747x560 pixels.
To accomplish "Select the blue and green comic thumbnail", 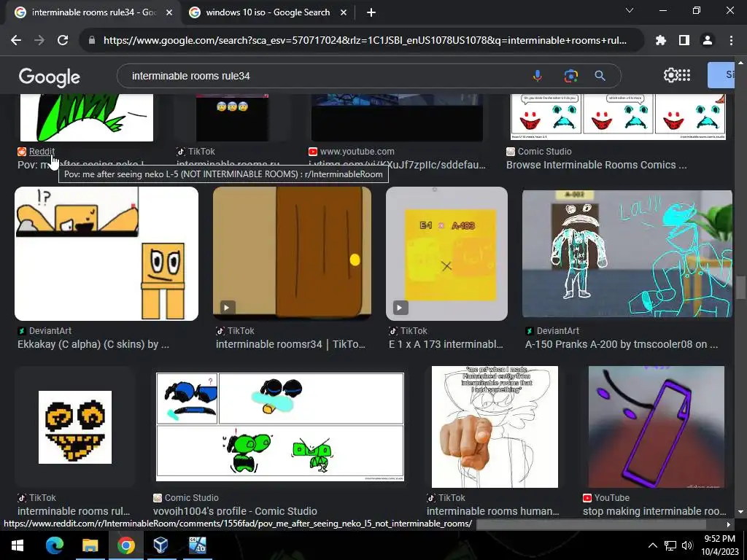I will tap(280, 427).
